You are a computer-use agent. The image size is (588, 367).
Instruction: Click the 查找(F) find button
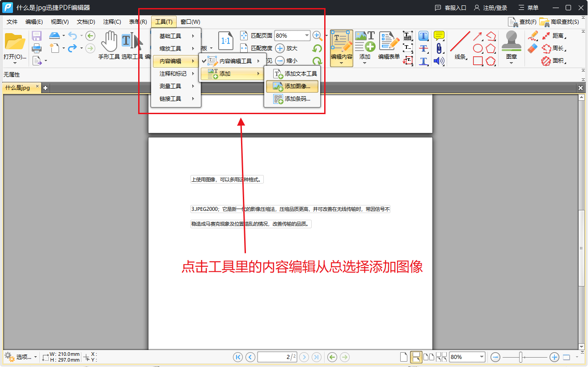point(522,21)
